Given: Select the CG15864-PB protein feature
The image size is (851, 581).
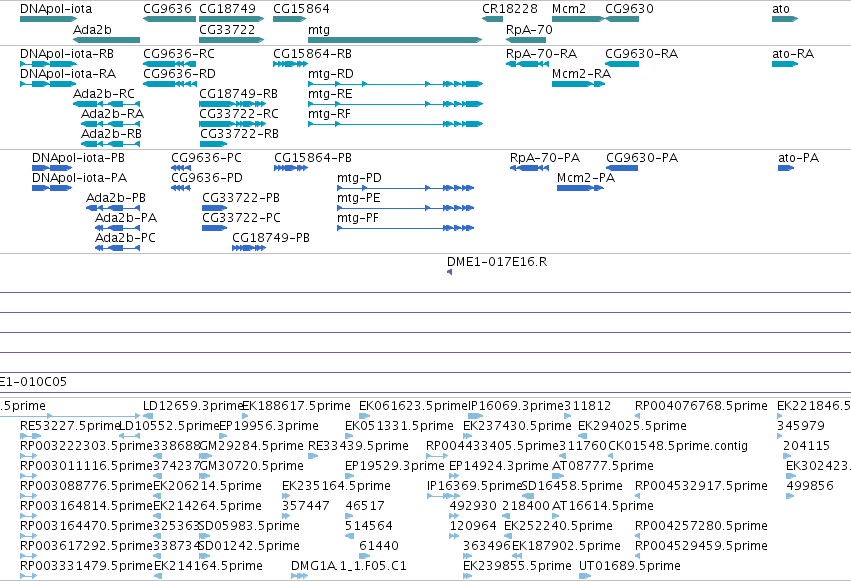Looking at the screenshot, I should tap(291, 168).
